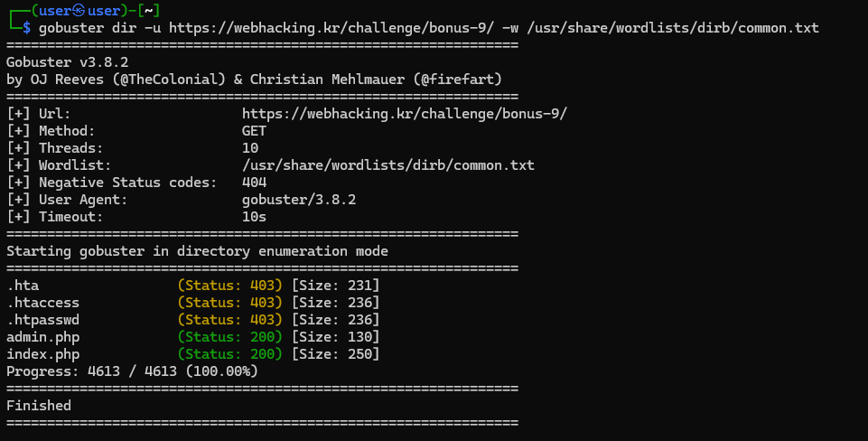The height and width of the screenshot is (441, 868).
Task: Click the 'Status: 200' of the admin.php row
Action: (x=229, y=337)
